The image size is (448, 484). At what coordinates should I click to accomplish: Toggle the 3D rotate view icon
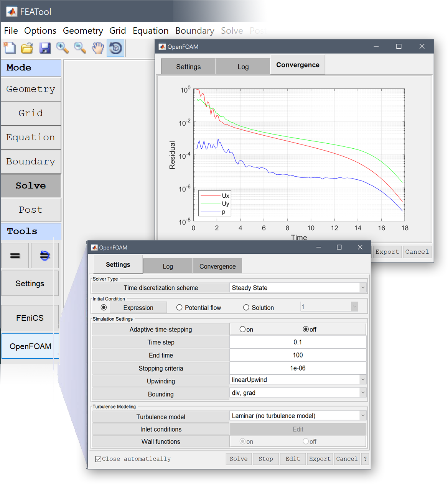[x=115, y=48]
